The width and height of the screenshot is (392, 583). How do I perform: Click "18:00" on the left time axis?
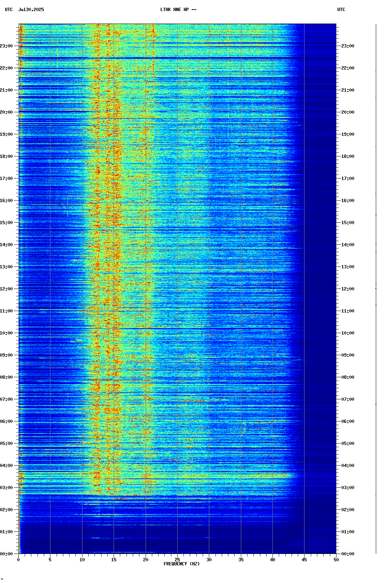tap(6, 156)
